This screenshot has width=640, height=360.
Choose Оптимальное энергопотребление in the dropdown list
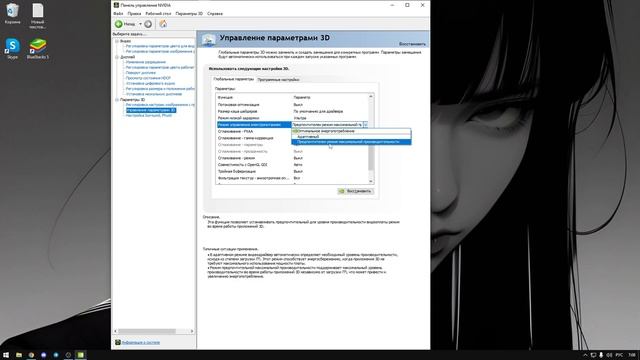coord(351,131)
